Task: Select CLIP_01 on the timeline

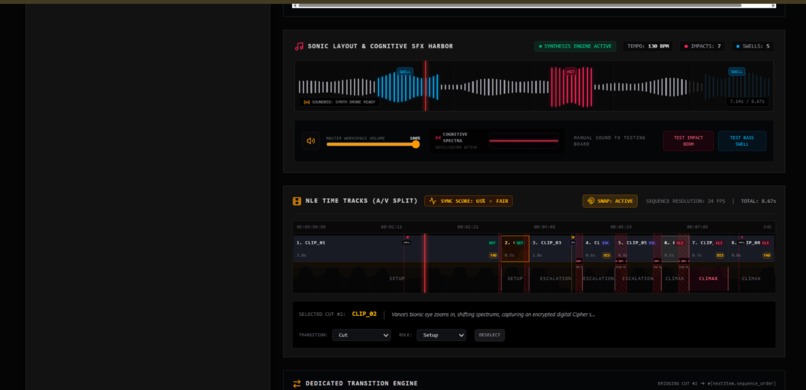Action: click(x=396, y=249)
